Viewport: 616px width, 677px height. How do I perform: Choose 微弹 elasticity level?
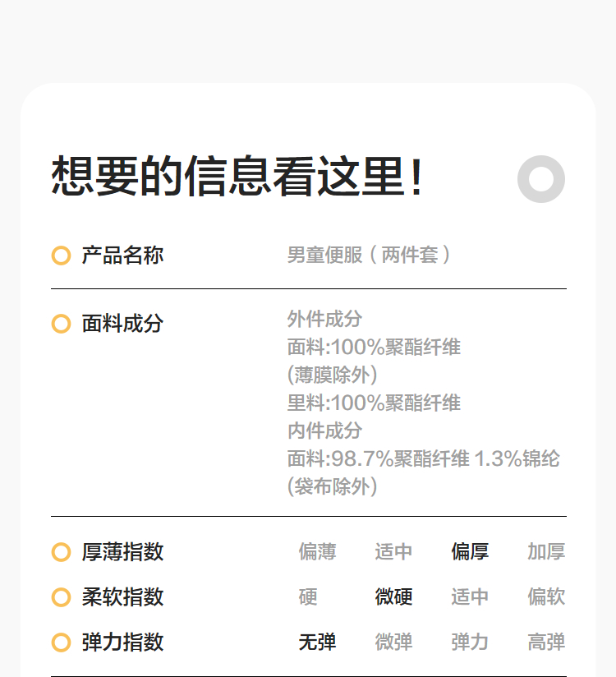pyautogui.click(x=393, y=642)
